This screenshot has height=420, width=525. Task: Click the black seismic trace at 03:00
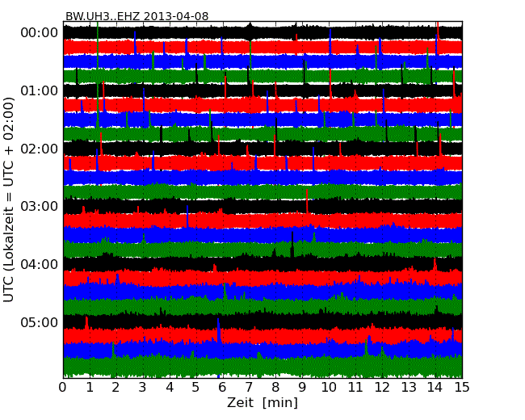(262, 206)
